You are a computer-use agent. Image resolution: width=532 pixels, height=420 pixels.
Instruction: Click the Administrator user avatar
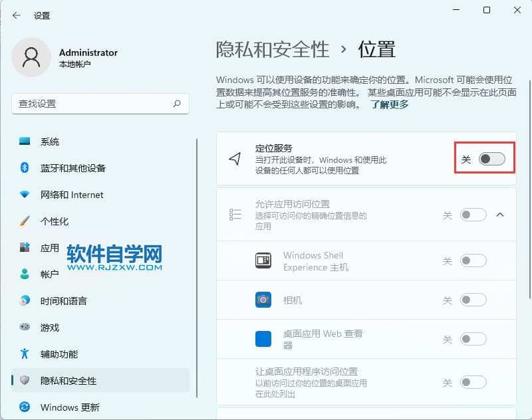tap(31, 57)
